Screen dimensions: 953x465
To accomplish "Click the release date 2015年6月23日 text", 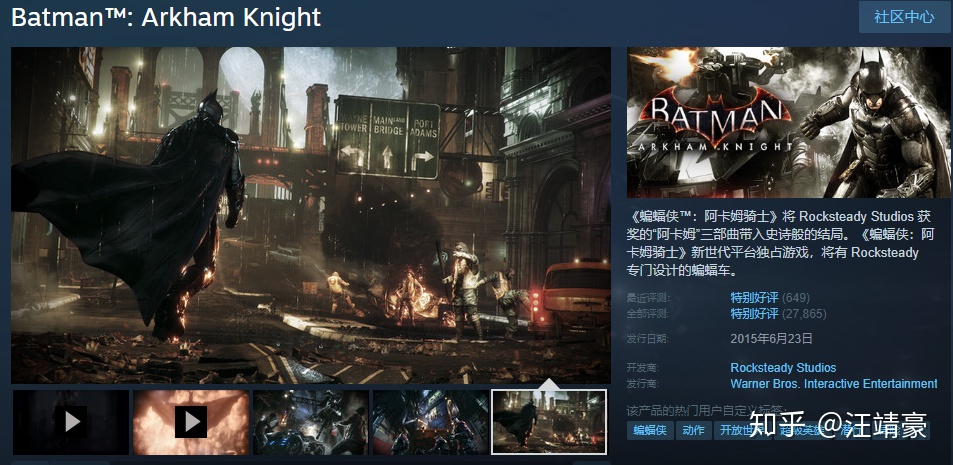I will click(771, 339).
